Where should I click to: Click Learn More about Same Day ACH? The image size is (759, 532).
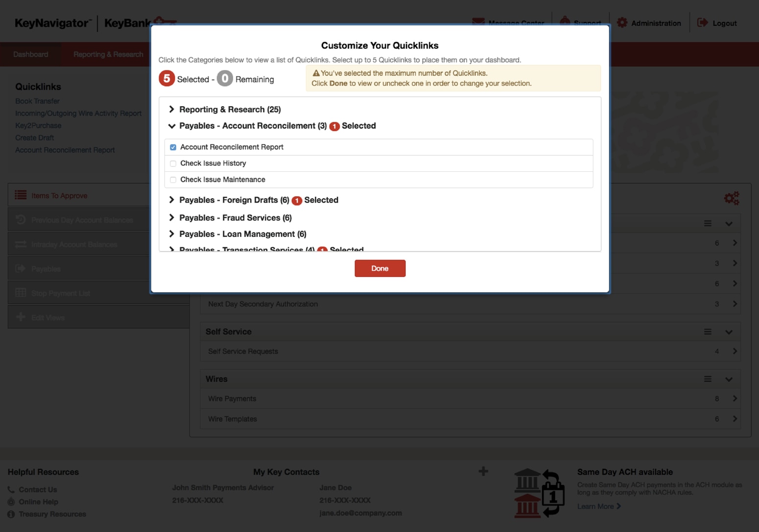599,506
